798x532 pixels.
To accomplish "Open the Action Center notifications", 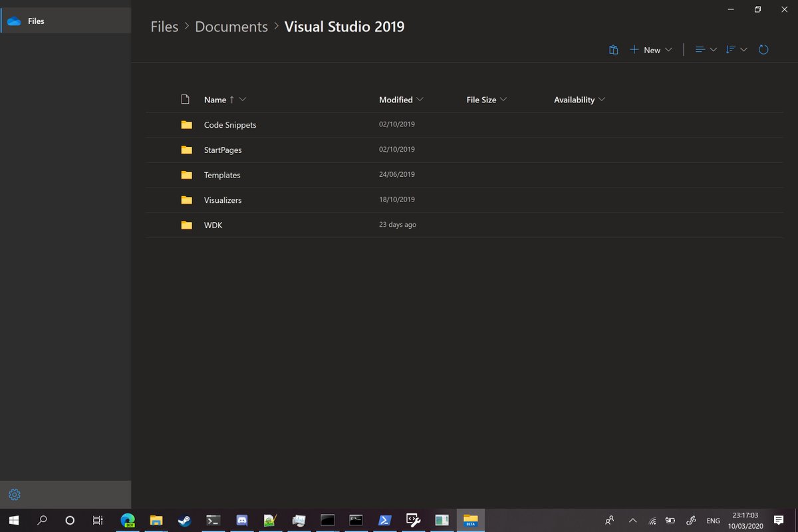I will pyautogui.click(x=779, y=520).
